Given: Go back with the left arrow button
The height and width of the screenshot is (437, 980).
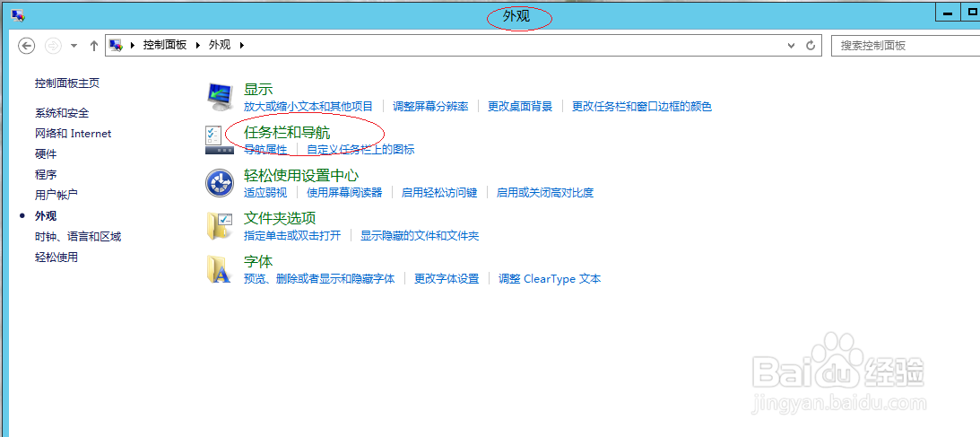Looking at the screenshot, I should click(26, 46).
